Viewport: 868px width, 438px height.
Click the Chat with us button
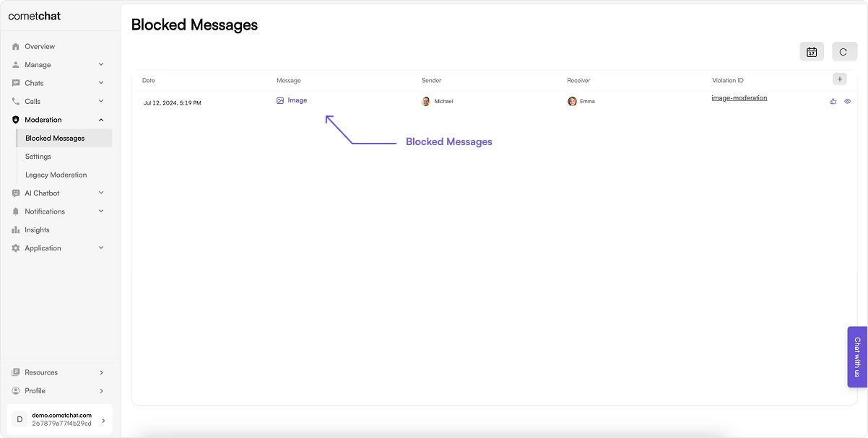(857, 357)
